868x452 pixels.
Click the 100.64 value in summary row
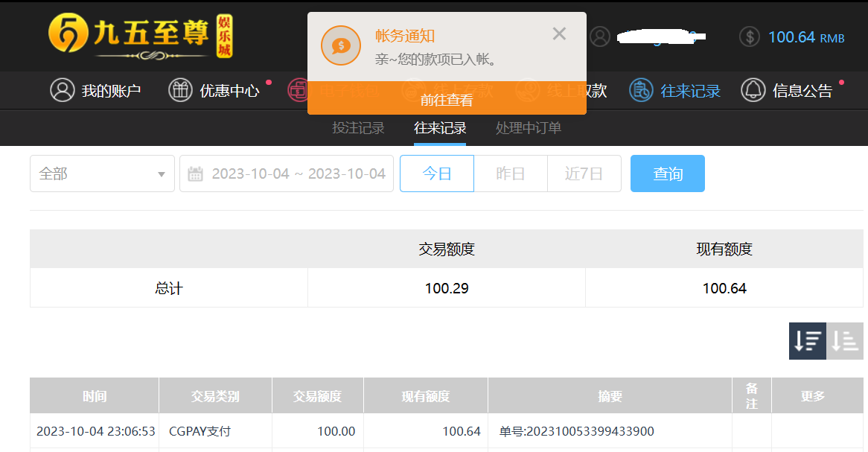click(x=724, y=288)
